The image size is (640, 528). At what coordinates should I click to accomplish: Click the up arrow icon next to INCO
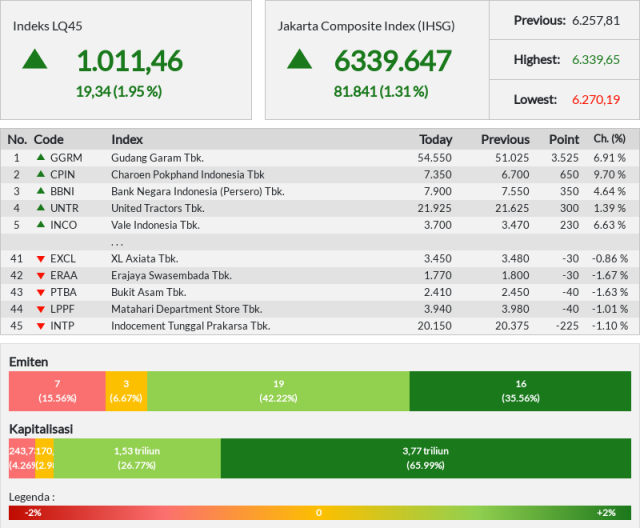41,224
